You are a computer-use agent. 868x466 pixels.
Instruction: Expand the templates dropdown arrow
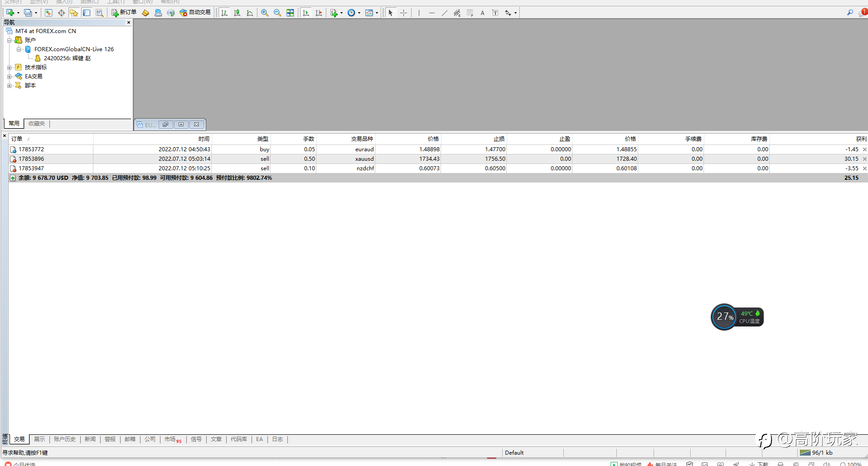pos(377,13)
